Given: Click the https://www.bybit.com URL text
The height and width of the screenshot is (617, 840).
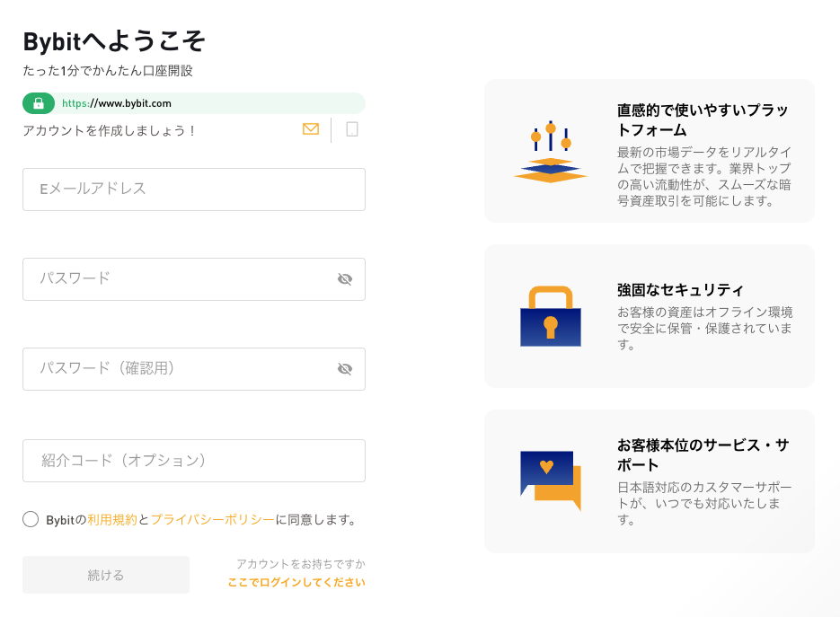Looking at the screenshot, I should (x=117, y=103).
